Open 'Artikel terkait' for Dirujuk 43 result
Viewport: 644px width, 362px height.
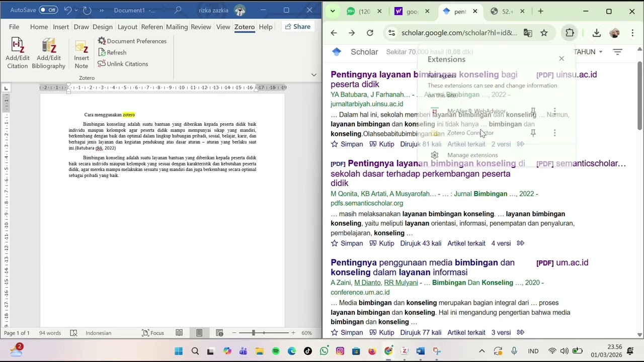[466, 243]
